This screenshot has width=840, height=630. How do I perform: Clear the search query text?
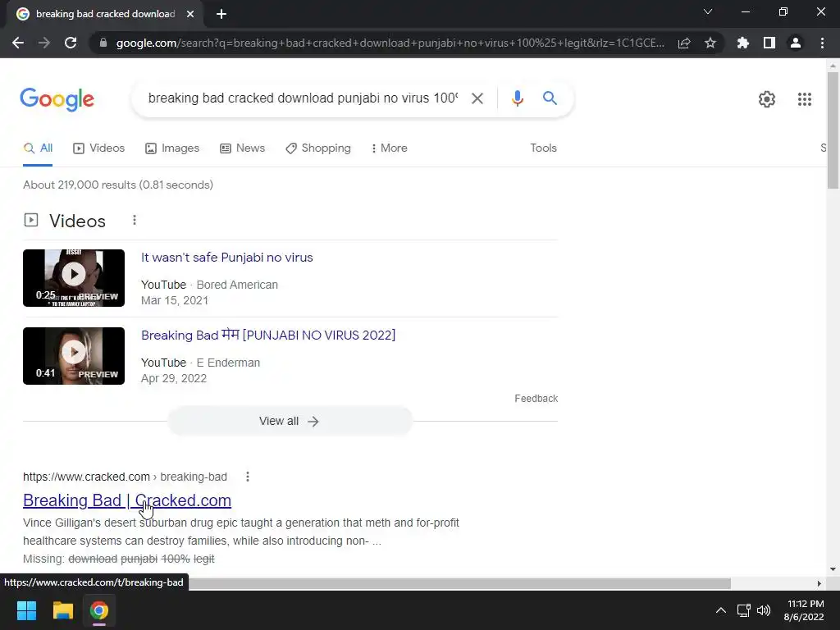point(477,98)
